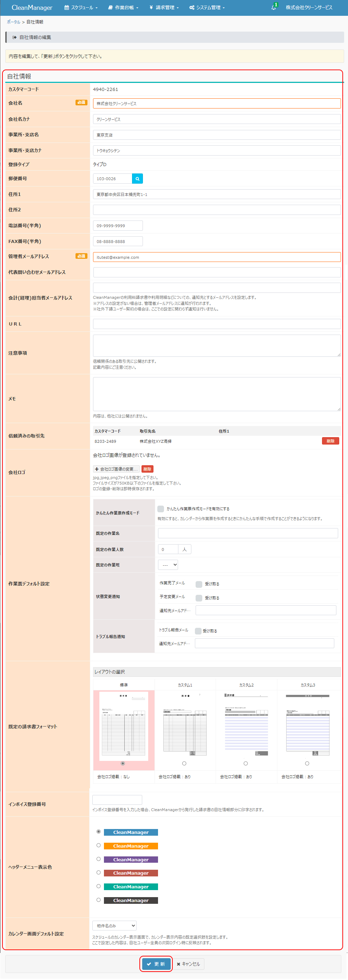This screenshot has height=980, width=348.
Task: Open the カレンダー画面デフォルト設定 dropdown
Action: [x=114, y=926]
